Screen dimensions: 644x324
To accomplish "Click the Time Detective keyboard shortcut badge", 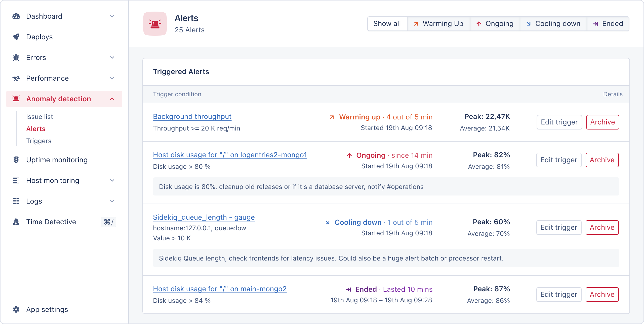I will [108, 222].
